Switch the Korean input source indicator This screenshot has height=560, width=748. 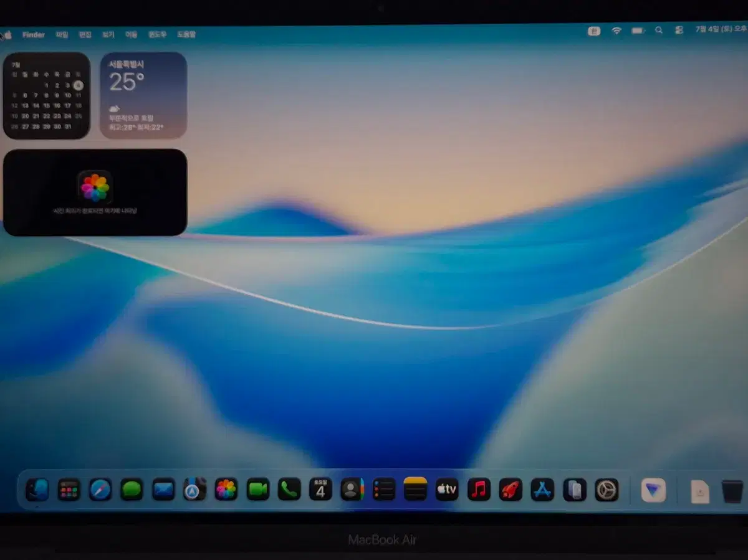coord(594,31)
